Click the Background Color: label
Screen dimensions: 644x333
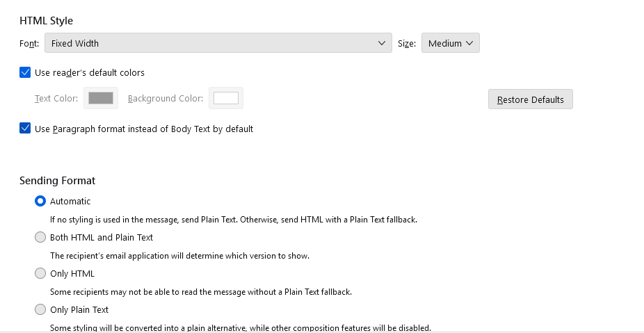pos(166,99)
